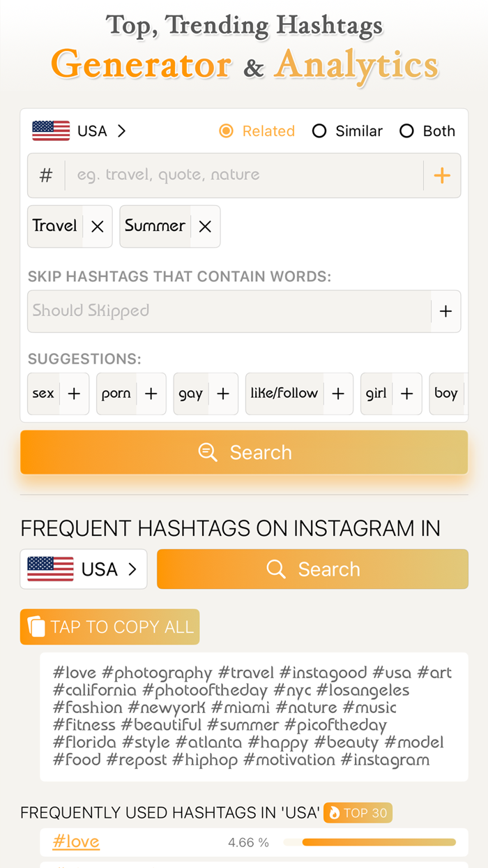488x868 pixels.
Task: Add the 'like/follow' suggestion with its plus
Action: (x=338, y=394)
